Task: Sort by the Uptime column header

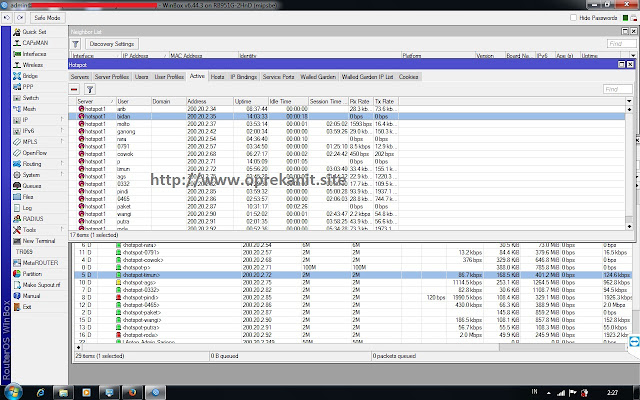Action: pos(250,101)
